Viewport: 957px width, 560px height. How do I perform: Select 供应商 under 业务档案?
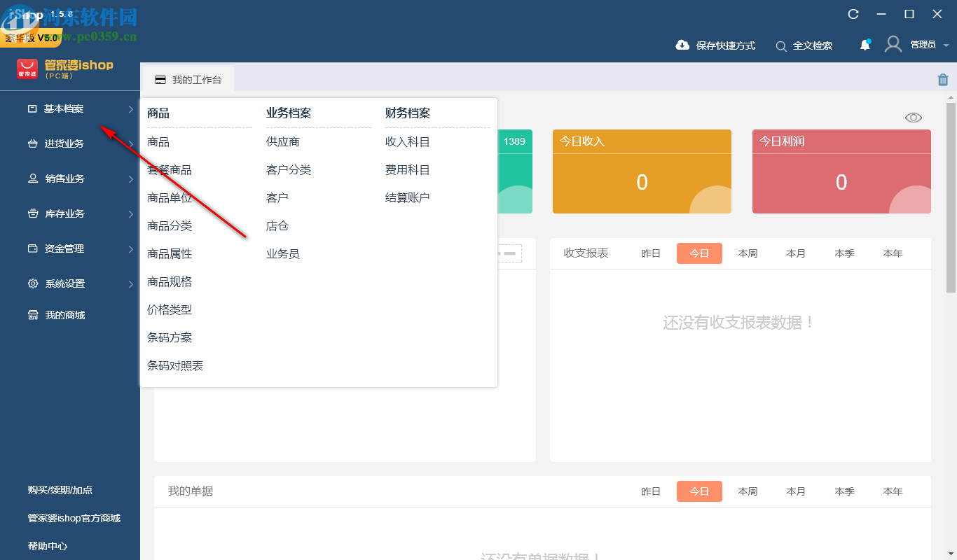pyautogui.click(x=284, y=141)
